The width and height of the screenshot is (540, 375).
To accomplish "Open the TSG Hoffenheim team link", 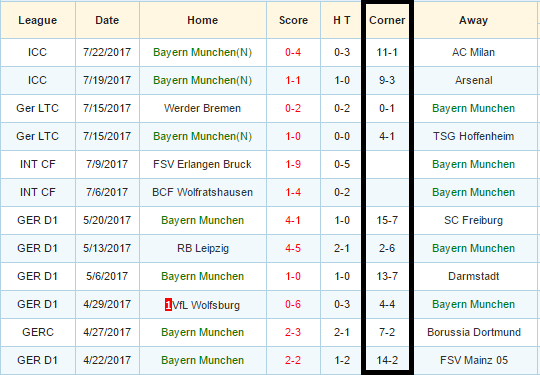I will click(x=473, y=136).
